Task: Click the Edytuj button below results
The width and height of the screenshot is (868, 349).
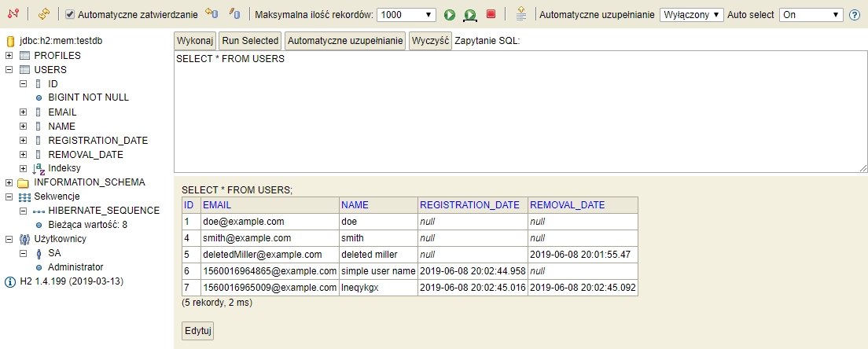Action: [x=197, y=331]
